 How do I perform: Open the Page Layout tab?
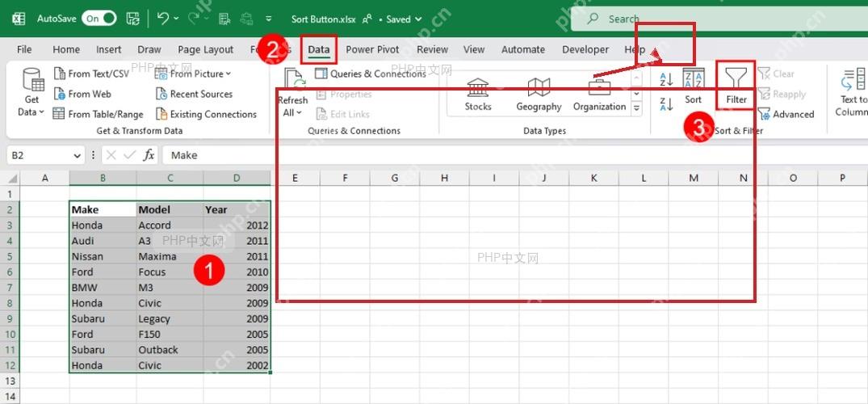(205, 49)
